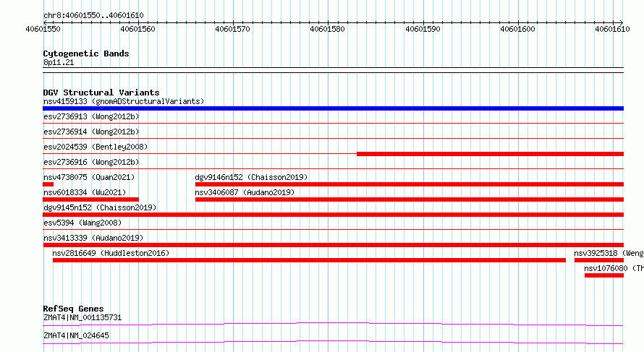Select the red dgv9146n152 variant bar
The width and height of the screenshot is (644, 352).
coord(410,184)
